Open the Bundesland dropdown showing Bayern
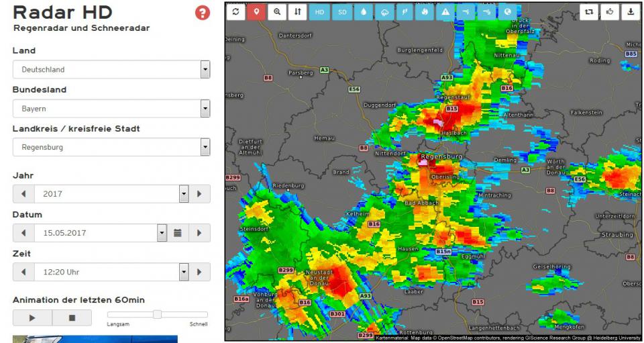 click(205, 108)
